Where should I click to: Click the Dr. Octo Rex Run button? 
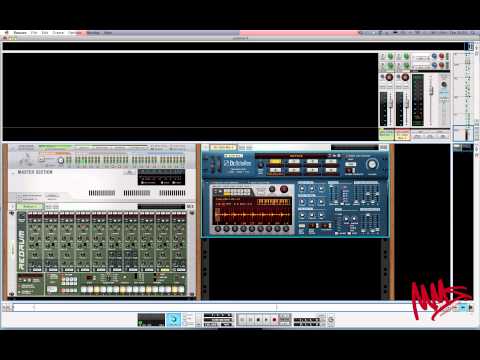(350, 164)
